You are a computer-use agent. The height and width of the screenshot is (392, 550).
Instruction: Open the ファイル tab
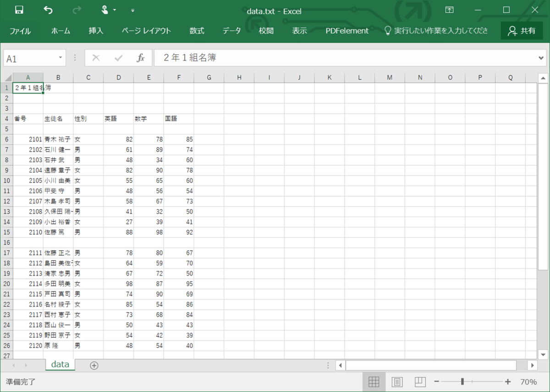pyautogui.click(x=20, y=31)
